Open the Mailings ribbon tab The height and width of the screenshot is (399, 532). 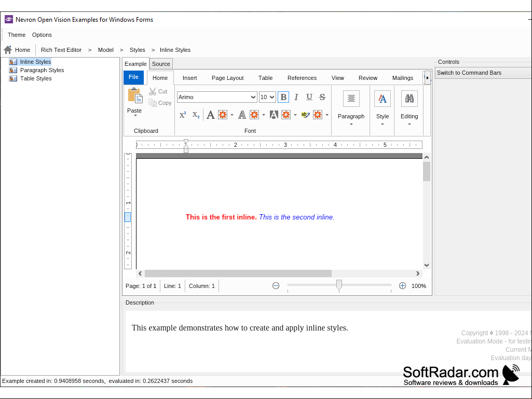pyautogui.click(x=403, y=78)
